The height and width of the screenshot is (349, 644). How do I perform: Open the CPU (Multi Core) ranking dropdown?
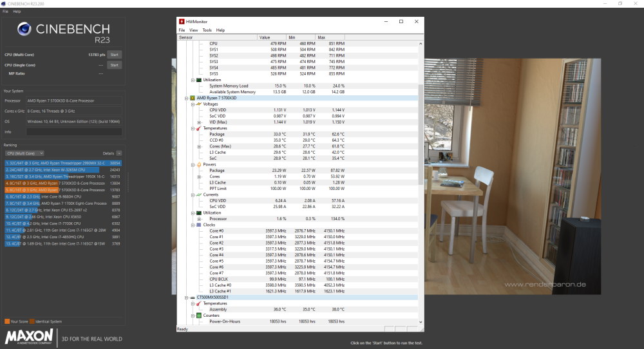click(x=24, y=153)
